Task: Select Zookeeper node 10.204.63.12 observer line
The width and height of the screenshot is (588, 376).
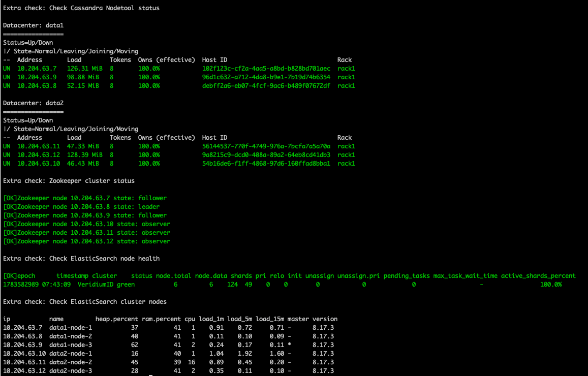Action: 86,241
